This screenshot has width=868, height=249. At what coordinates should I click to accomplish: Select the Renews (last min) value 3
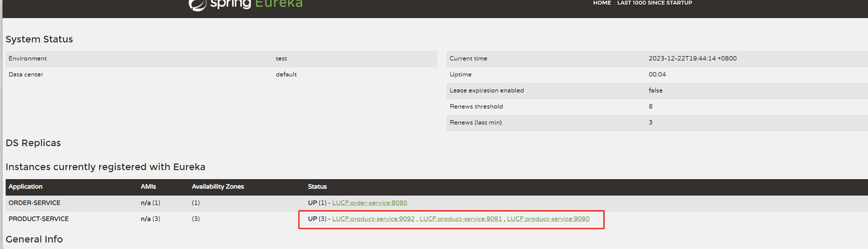click(x=650, y=123)
